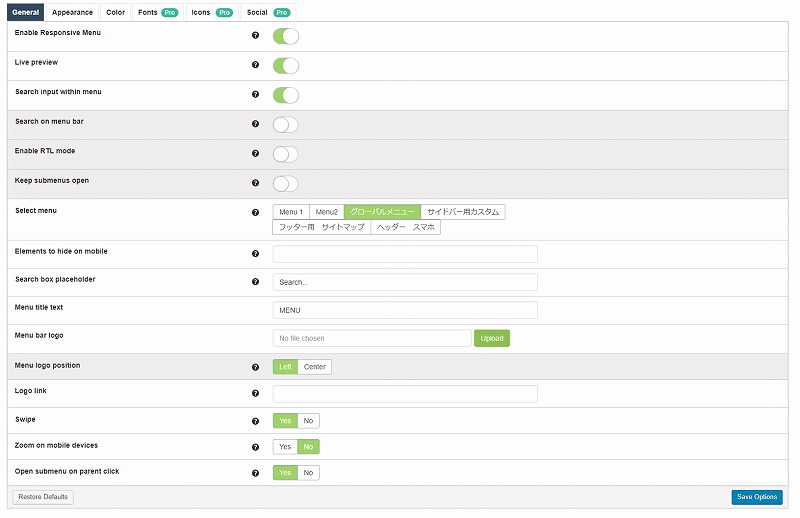Click help icon beside Live preview

255,65
